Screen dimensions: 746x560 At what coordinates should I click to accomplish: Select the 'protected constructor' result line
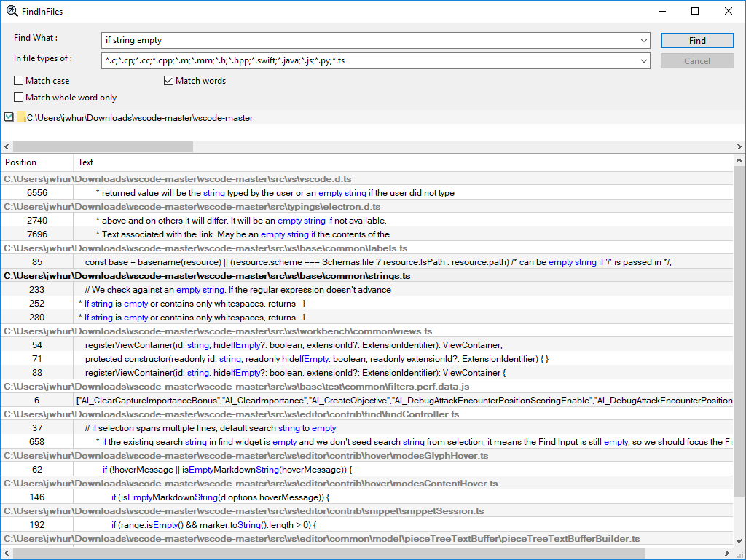[367, 359]
